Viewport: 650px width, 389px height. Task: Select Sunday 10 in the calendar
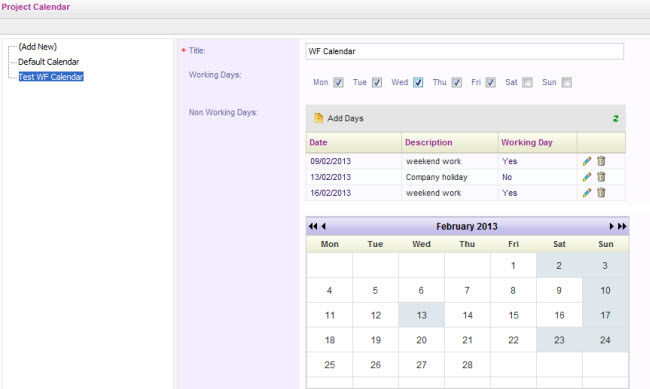coord(605,290)
